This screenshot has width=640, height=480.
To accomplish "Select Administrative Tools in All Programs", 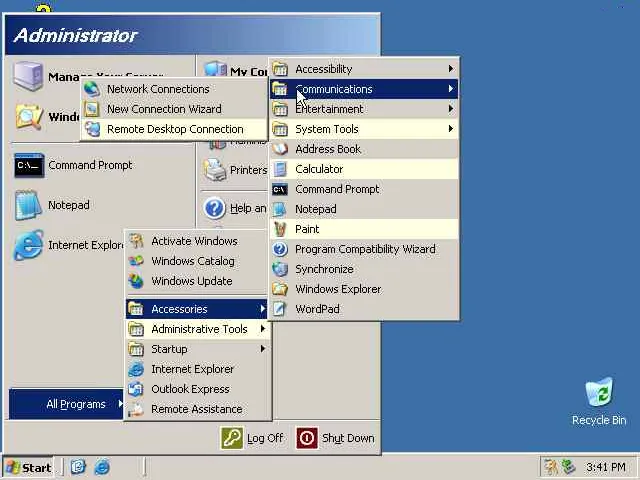I will tap(198, 329).
